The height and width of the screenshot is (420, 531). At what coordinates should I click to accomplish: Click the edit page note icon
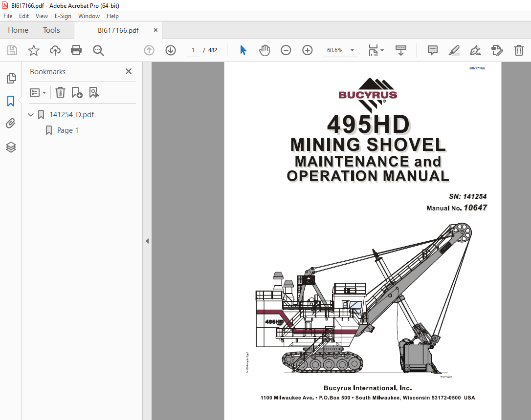[x=497, y=50]
